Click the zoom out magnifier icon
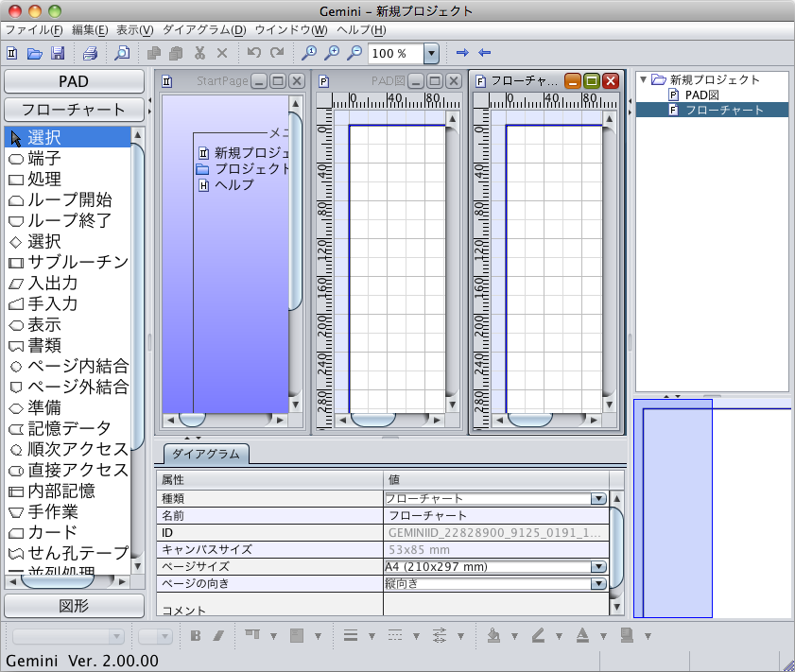795x672 pixels. tap(354, 53)
